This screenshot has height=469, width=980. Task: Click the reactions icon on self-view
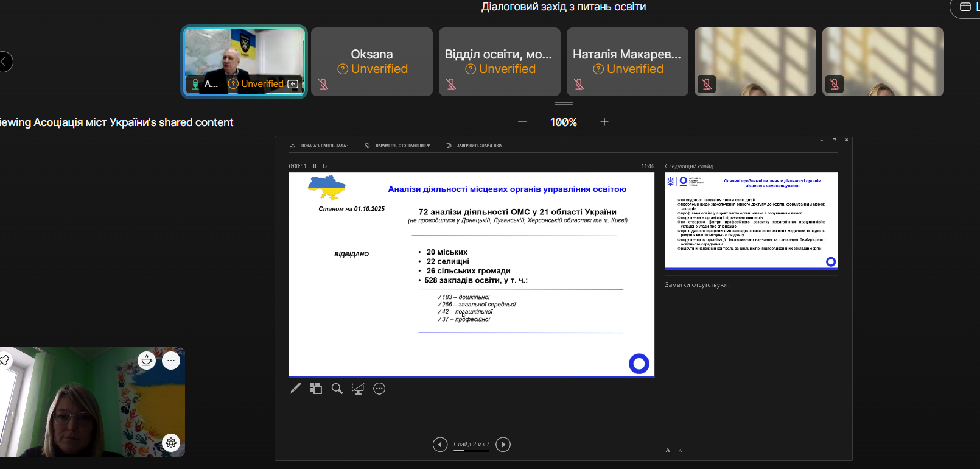tap(147, 361)
